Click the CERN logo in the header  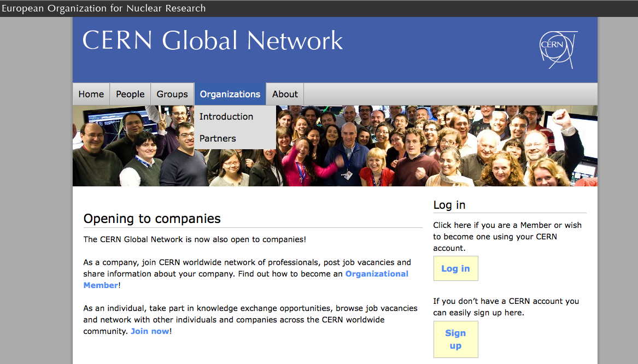pos(557,46)
